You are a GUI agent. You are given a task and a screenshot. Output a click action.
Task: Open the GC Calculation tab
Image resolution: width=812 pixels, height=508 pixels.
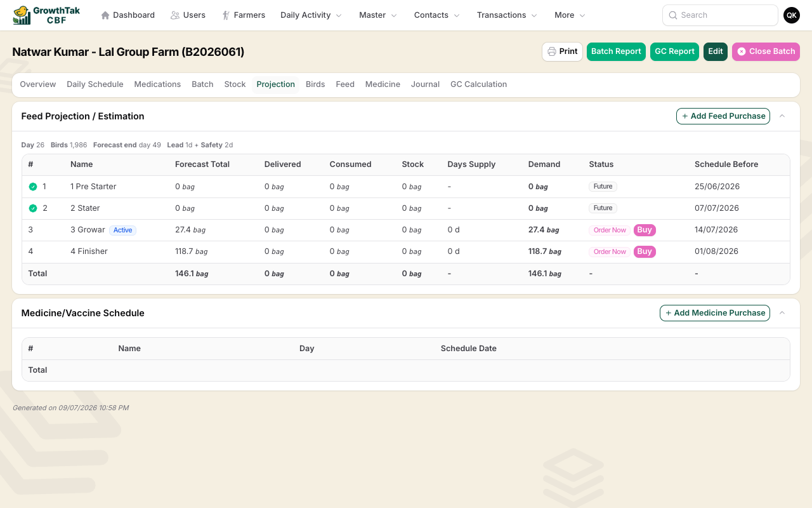[478, 84]
